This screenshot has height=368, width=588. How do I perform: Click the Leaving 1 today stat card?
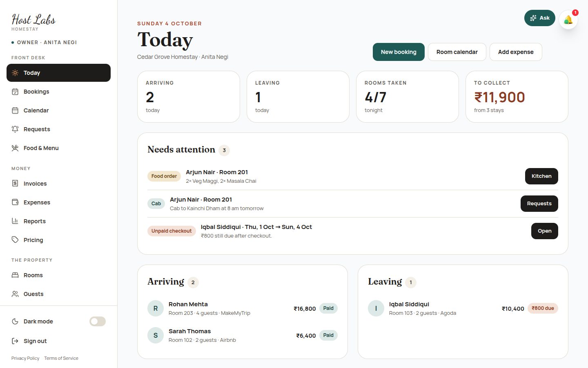298,96
